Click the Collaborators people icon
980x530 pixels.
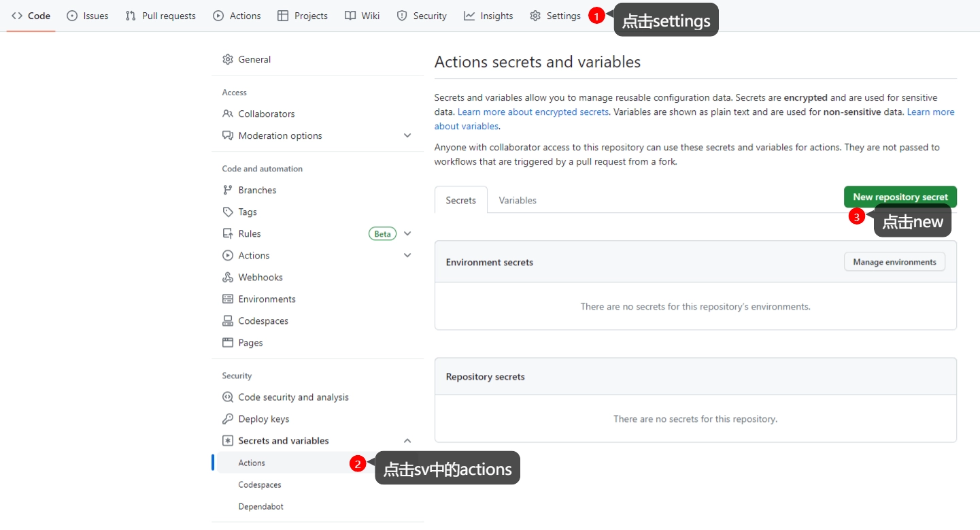click(228, 114)
